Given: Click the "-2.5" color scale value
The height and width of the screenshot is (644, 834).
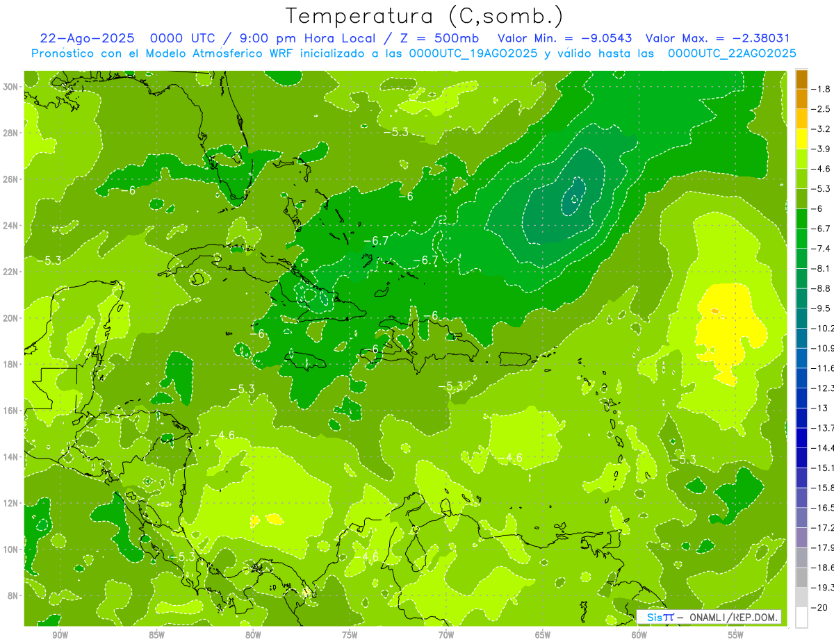Looking at the screenshot, I should (x=822, y=109).
